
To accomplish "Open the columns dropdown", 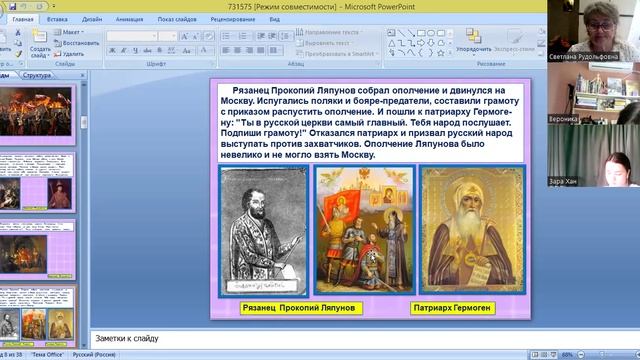I will (276, 51).
